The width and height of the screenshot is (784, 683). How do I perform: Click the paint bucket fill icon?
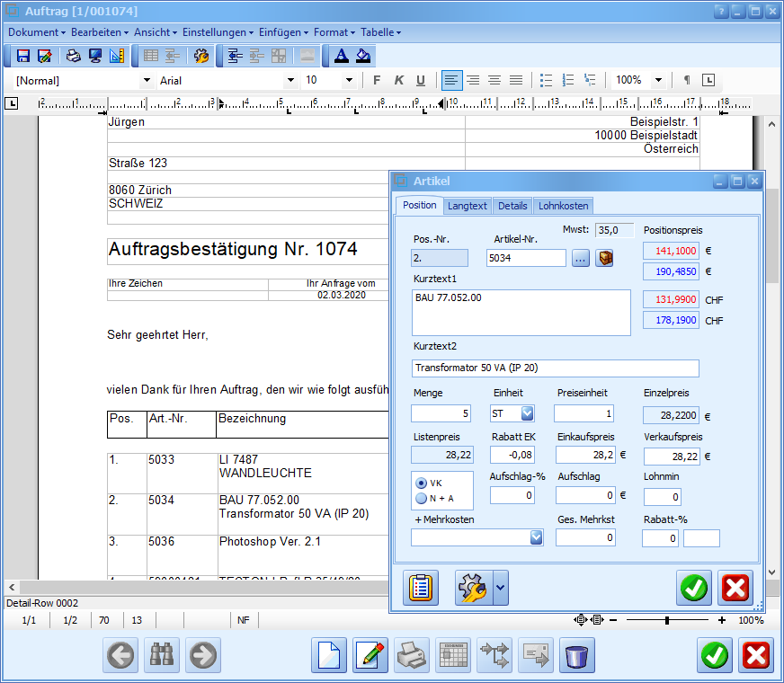tap(363, 56)
